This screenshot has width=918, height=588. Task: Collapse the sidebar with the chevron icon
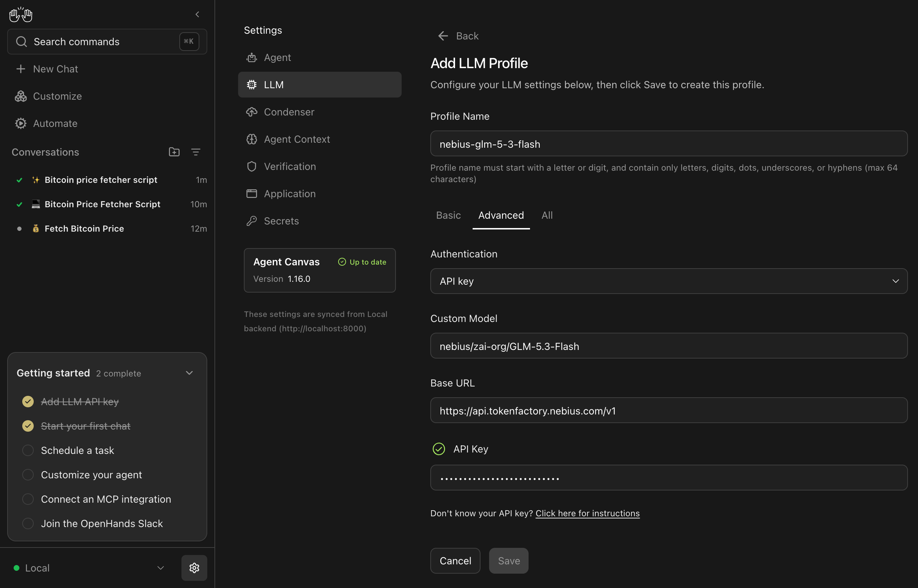point(197,14)
